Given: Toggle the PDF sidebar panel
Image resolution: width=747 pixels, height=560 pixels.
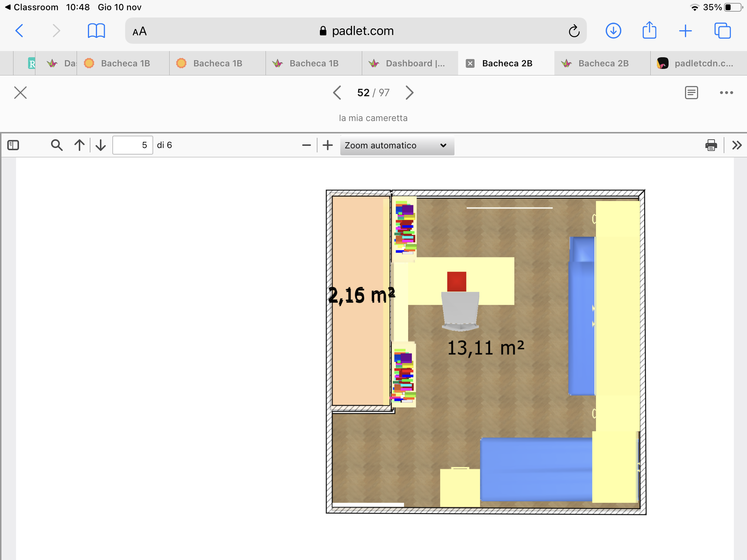Looking at the screenshot, I should pos(13,145).
